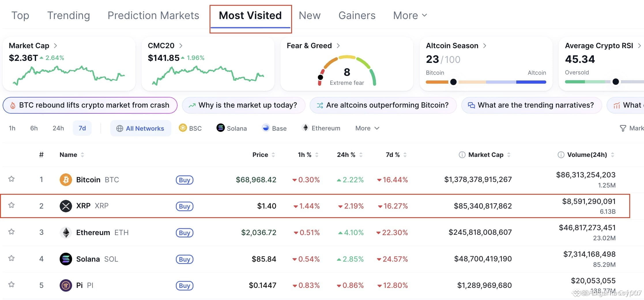Switch to the Top tab
Viewport: 644px width, 300px height.
coord(20,15)
